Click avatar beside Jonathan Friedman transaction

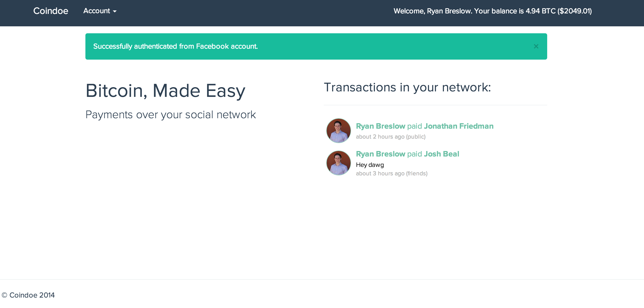click(x=338, y=131)
